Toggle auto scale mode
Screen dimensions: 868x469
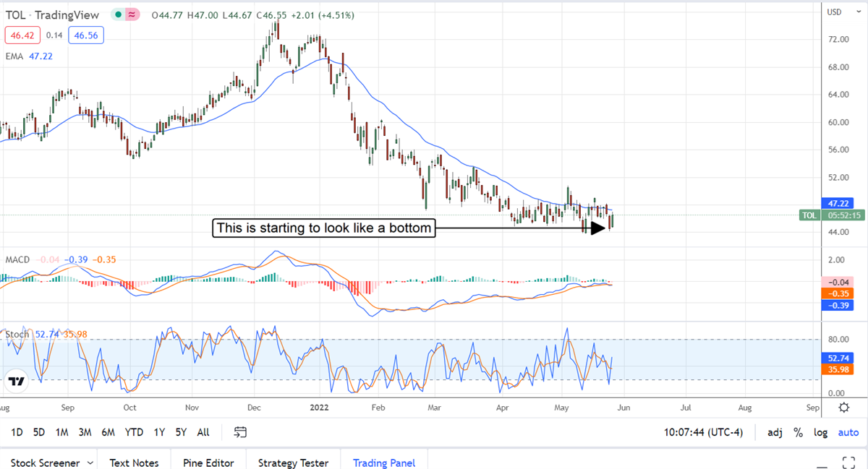[848, 432]
